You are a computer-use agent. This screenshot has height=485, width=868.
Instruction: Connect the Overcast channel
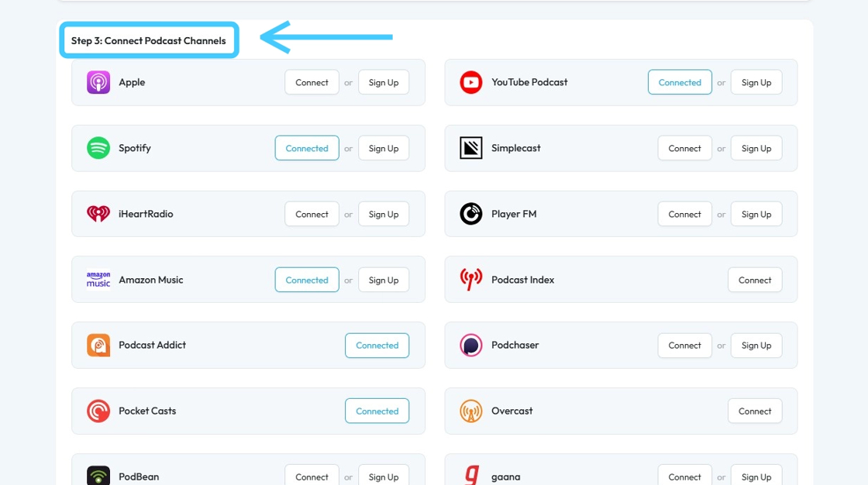(755, 411)
